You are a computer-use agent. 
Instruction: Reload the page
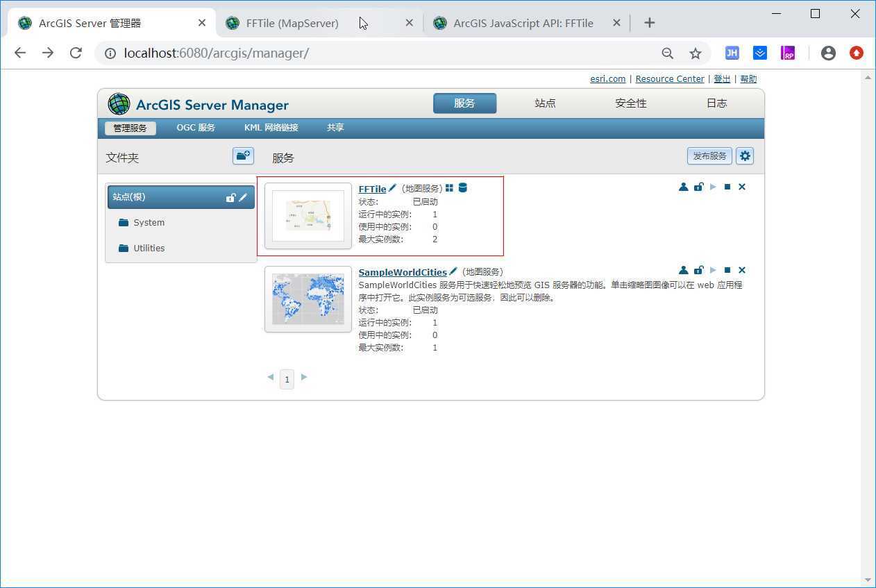(76, 53)
